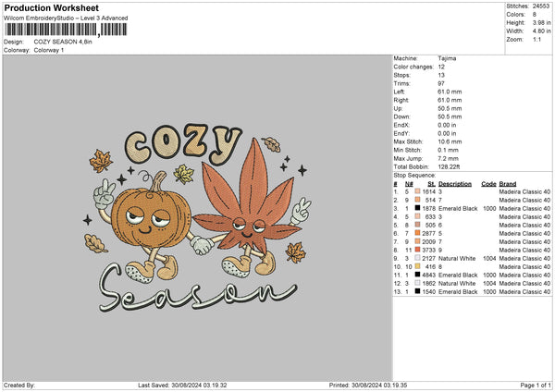Image resolution: width=555 pixels, height=392 pixels.
Task: Click the Description column header
Action: (x=453, y=184)
